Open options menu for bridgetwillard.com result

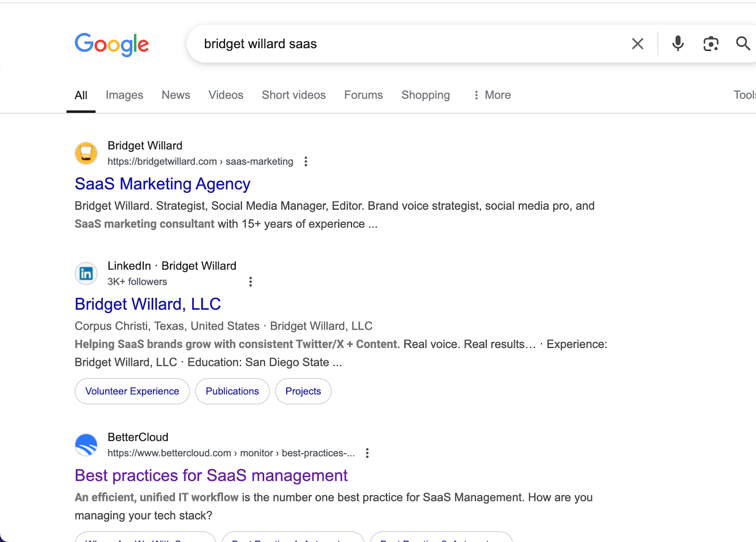point(306,161)
